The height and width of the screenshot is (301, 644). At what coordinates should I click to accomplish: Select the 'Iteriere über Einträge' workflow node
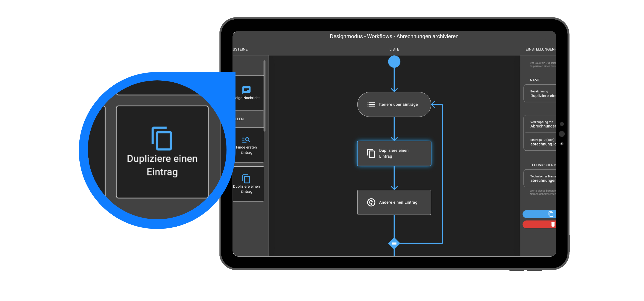394,104
